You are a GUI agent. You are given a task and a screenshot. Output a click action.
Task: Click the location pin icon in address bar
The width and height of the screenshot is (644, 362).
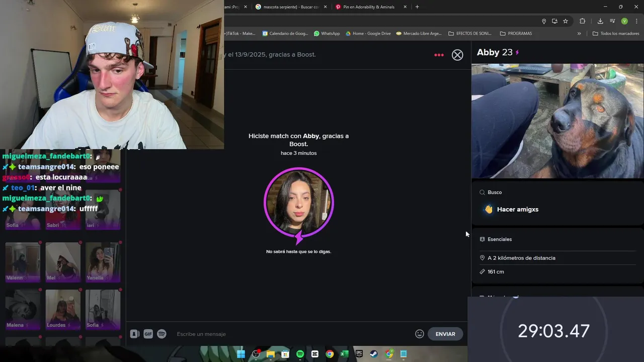coord(544,21)
